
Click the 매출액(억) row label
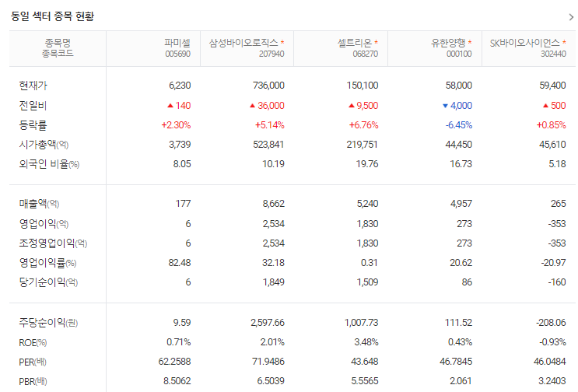(x=39, y=203)
